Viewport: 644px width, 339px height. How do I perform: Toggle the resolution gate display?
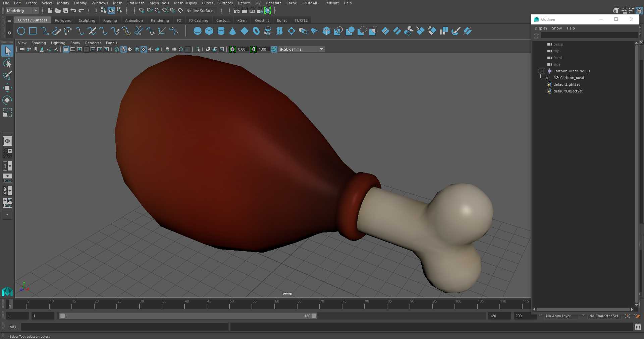point(79,49)
